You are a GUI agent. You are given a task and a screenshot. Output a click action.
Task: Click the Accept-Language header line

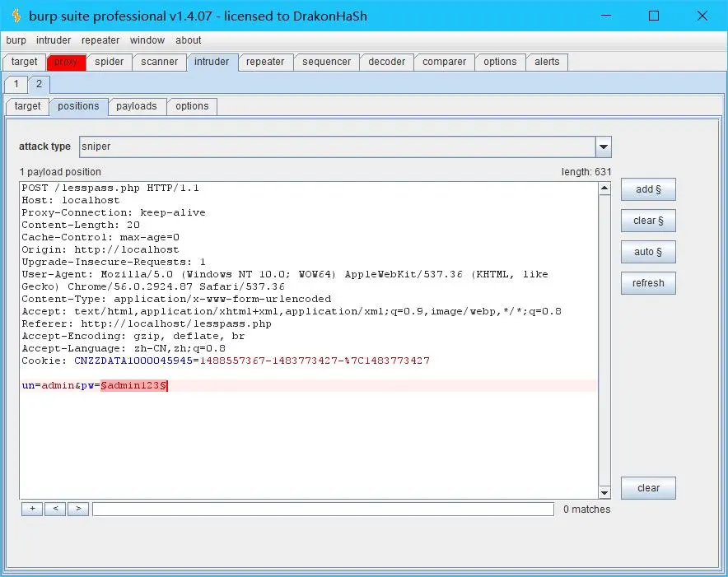[124, 348]
